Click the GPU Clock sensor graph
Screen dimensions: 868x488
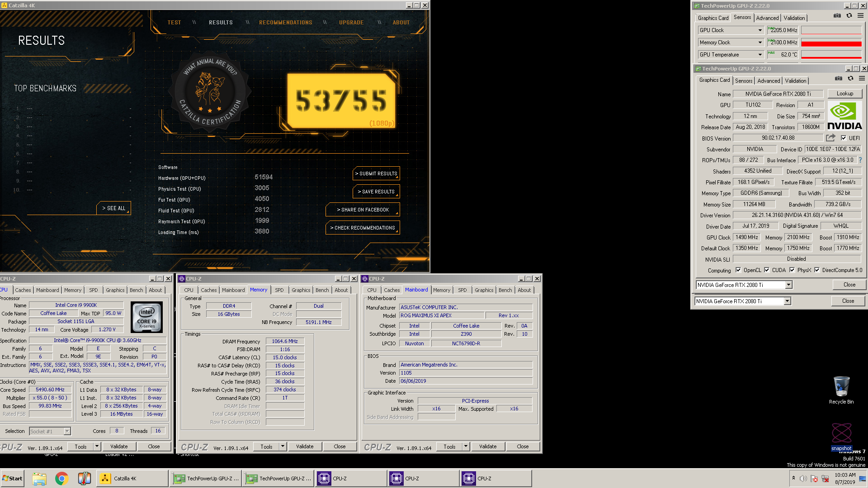tap(831, 30)
